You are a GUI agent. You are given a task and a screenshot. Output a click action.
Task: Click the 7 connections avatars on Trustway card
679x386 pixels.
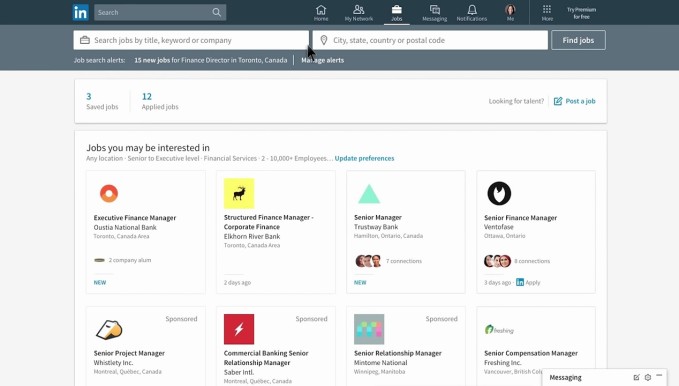pyautogui.click(x=368, y=261)
